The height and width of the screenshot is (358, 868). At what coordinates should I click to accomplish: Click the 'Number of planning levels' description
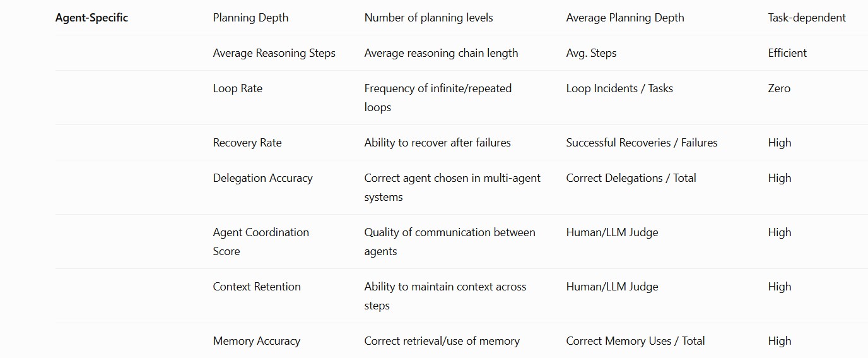click(429, 18)
